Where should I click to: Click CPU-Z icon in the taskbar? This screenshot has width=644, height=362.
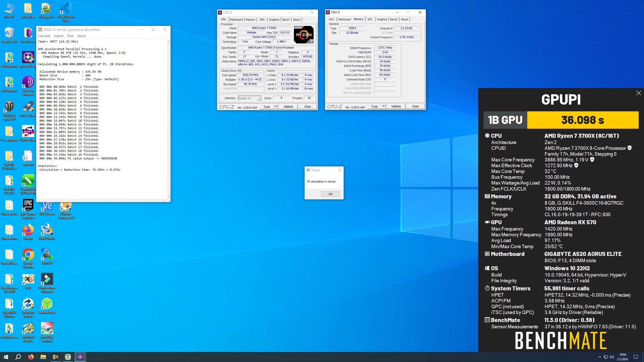pyautogui.click(x=80, y=357)
